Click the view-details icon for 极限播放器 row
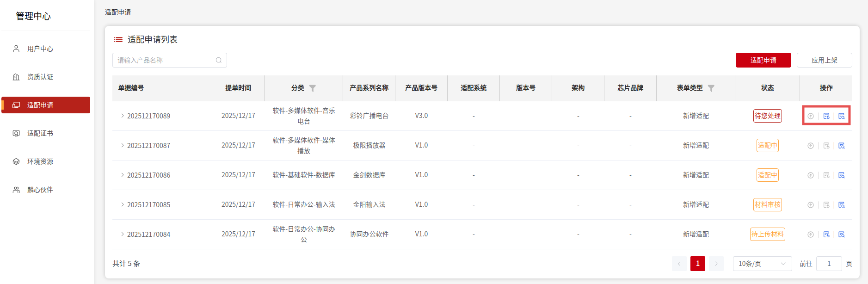 click(841, 146)
